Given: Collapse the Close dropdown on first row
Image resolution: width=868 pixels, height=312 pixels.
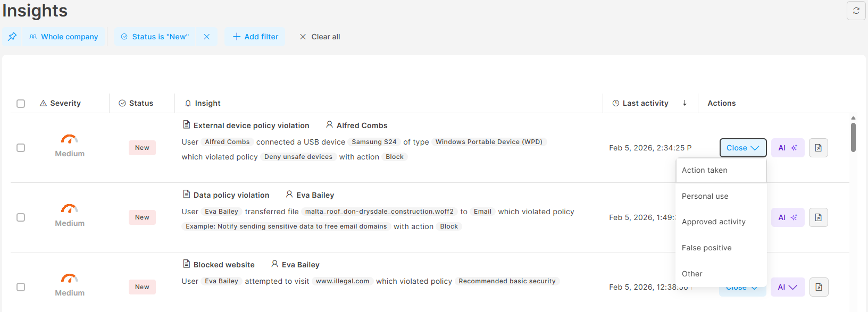Looking at the screenshot, I should pyautogui.click(x=742, y=148).
